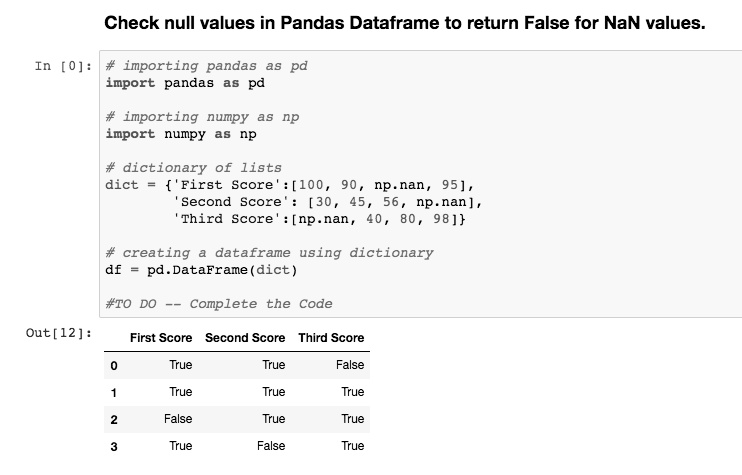Click the df = pd.DataFrame(dict) line
This screenshot has height=475, width=742.
pos(201,270)
